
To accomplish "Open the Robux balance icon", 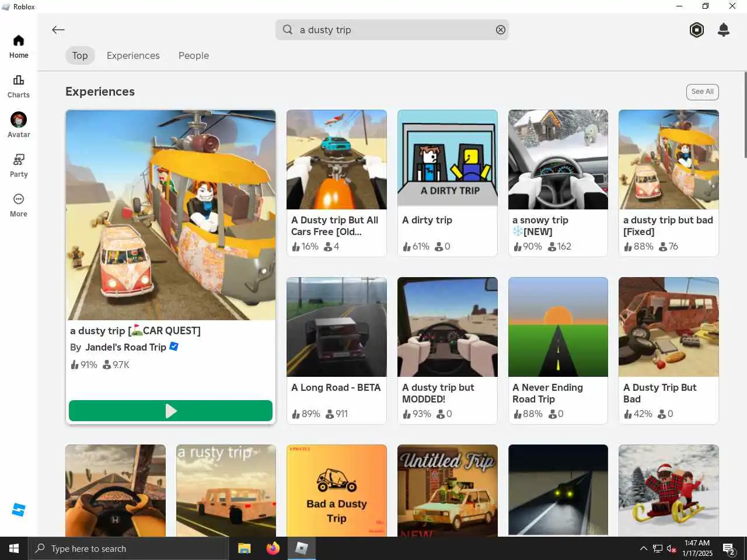I will coord(697,30).
